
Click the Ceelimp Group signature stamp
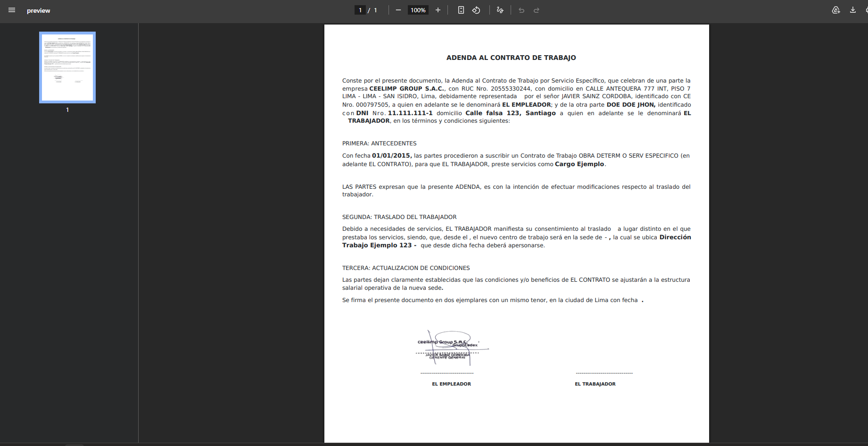(452, 348)
